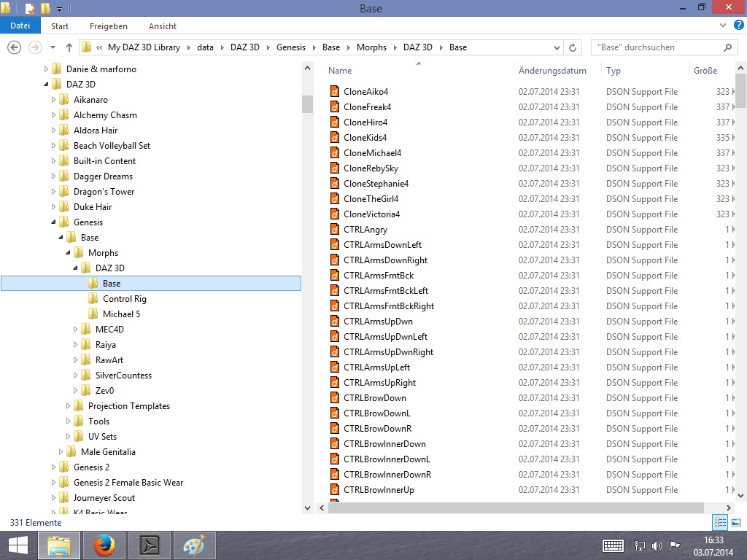Click the horizontal scrollbar of file list
Image resolution: width=747 pixels, height=560 pixels.
(x=516, y=507)
